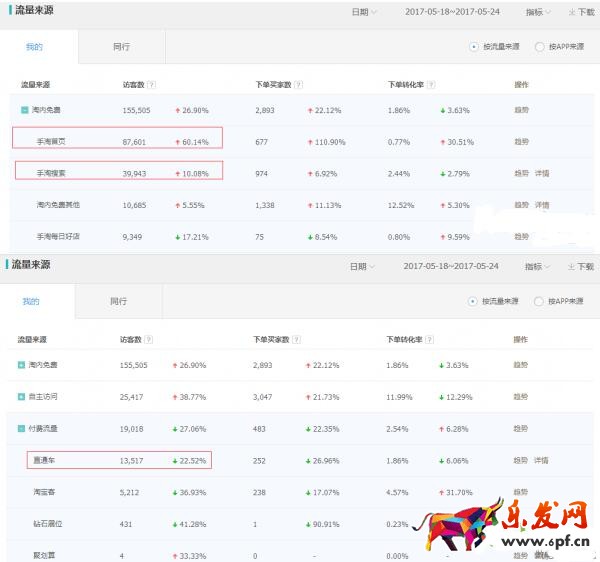Viewport: 600px width, 562px height.
Task: Open the 访客数 help icon in lower panel
Action: coord(149,339)
